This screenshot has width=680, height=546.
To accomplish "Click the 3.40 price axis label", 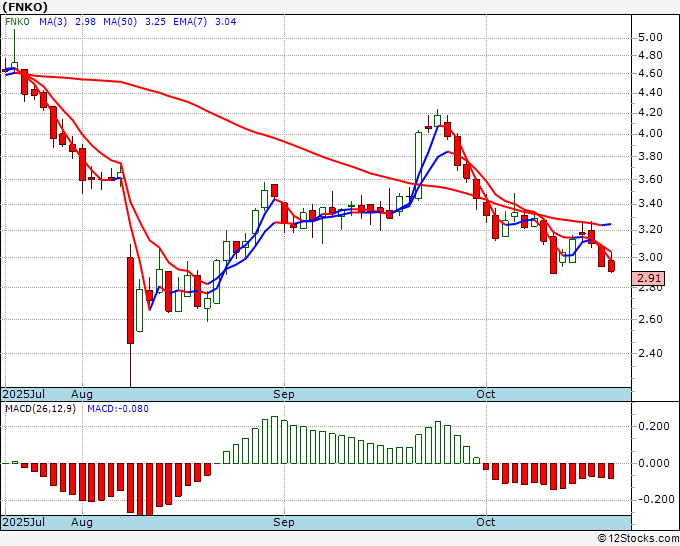I will pyautogui.click(x=650, y=203).
